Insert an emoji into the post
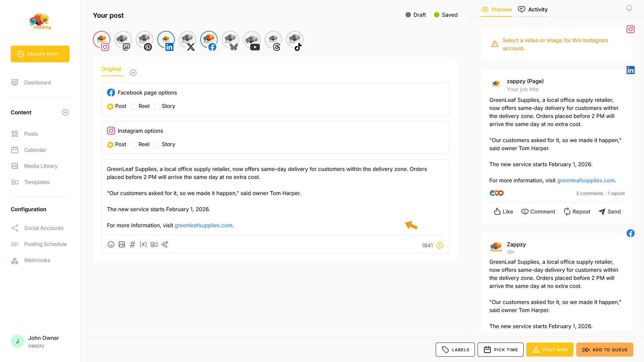 (x=111, y=245)
